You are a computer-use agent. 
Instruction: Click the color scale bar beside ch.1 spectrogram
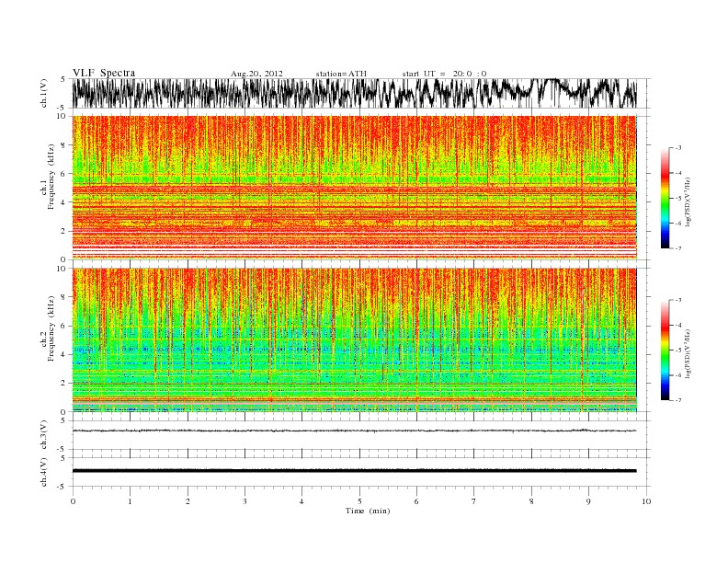point(665,198)
